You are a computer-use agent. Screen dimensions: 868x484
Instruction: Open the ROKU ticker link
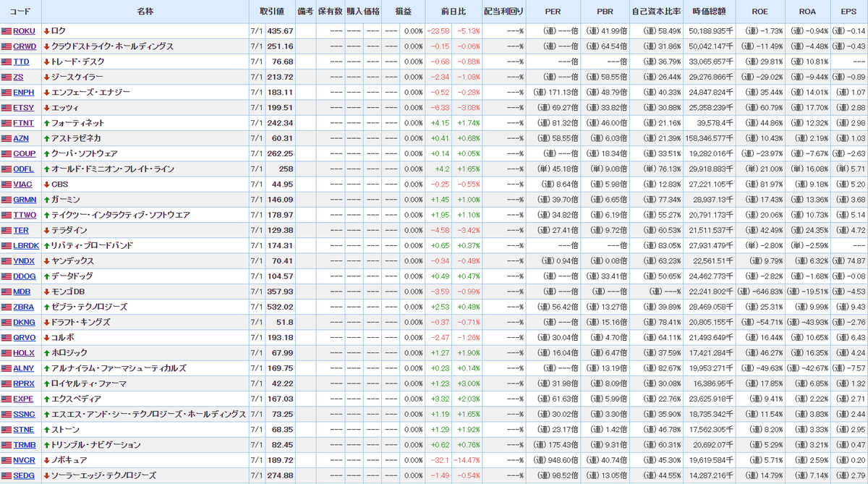click(x=24, y=31)
